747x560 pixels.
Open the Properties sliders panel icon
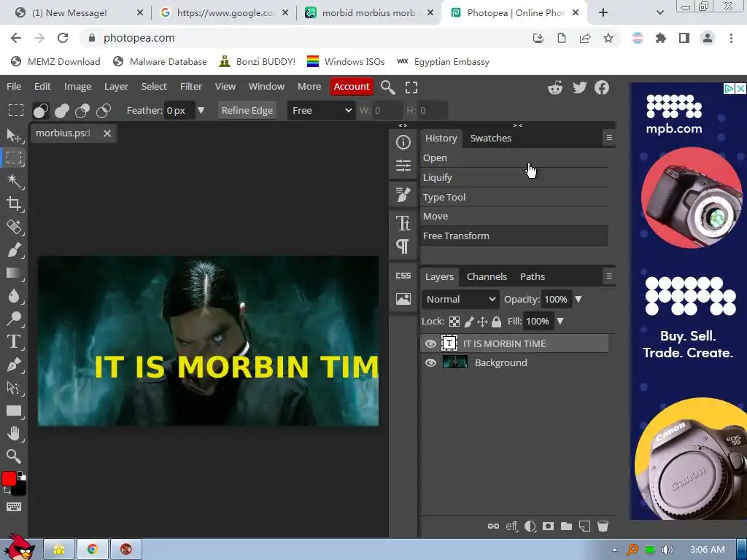(403, 166)
